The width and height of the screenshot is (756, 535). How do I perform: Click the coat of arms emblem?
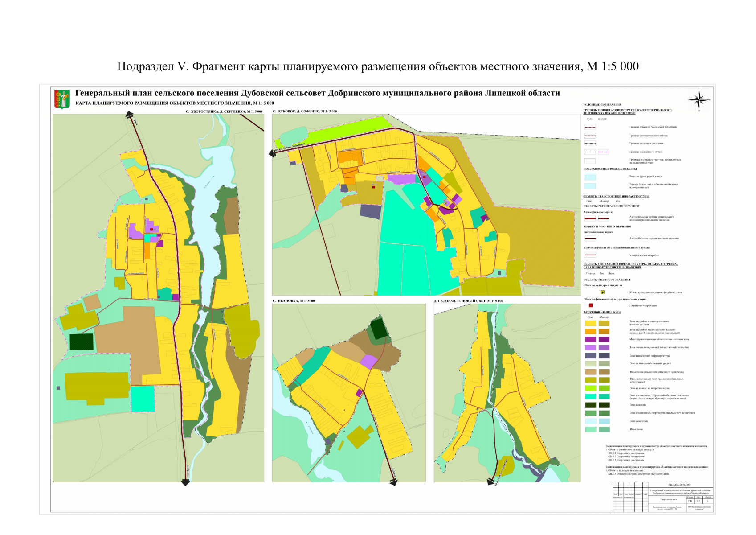point(62,99)
